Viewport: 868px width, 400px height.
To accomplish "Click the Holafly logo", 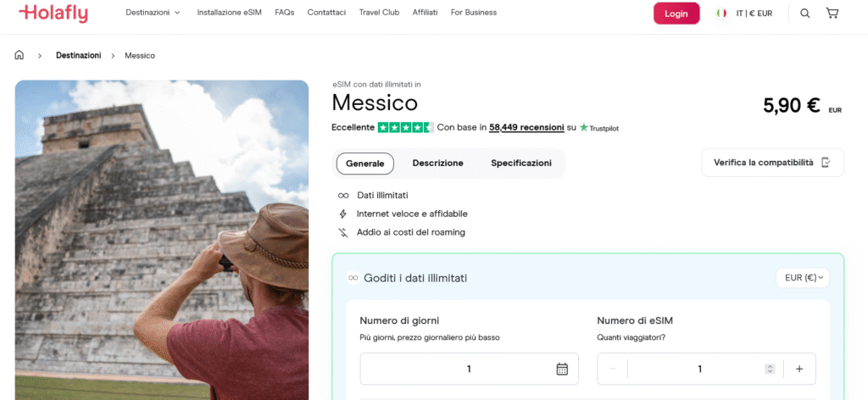I will 53,14.
